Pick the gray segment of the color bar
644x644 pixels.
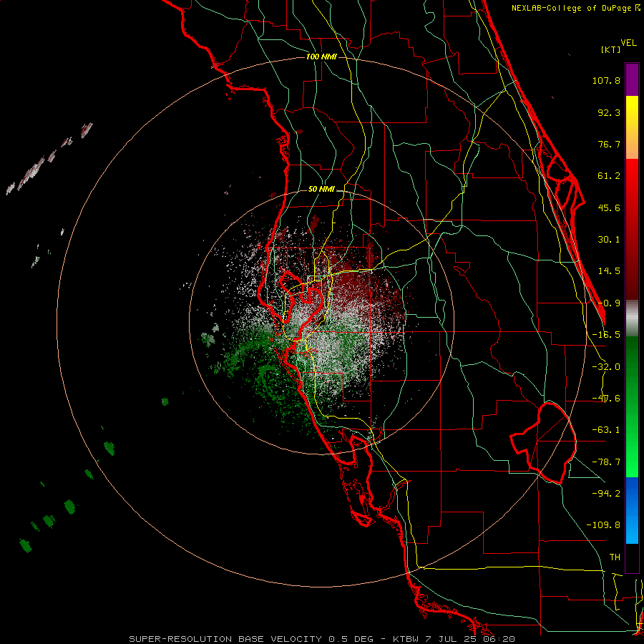pos(632,318)
